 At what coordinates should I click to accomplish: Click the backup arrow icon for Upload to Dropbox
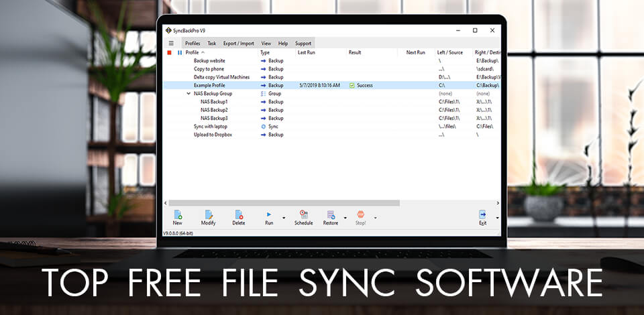pos(263,135)
